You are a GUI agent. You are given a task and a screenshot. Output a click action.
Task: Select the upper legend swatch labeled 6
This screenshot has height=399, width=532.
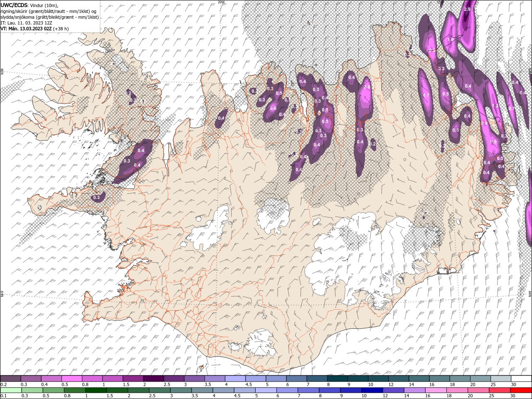[x=296, y=379]
